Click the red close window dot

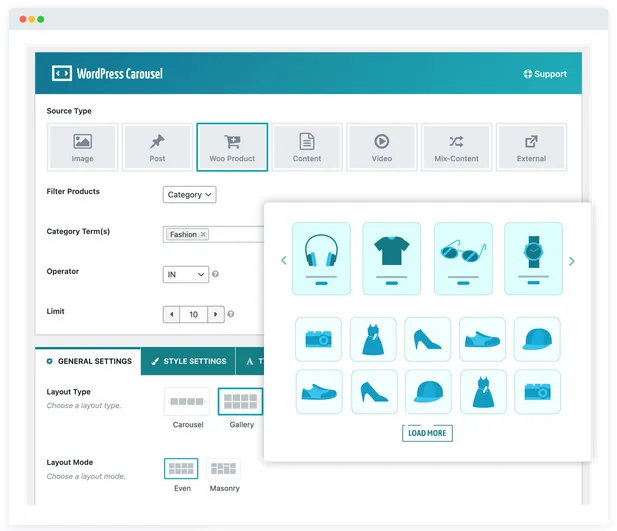(x=23, y=19)
